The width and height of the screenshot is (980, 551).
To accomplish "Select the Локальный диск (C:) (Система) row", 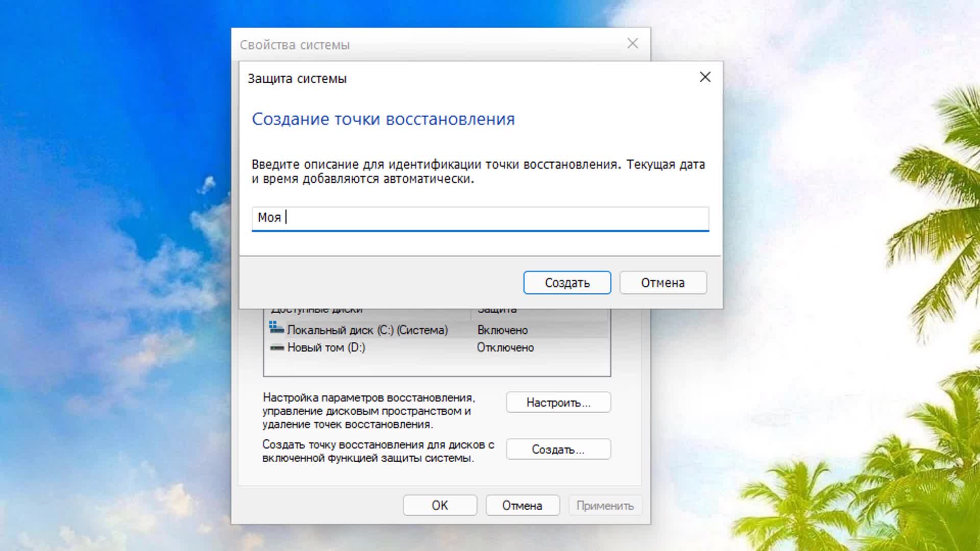I will pos(367,330).
